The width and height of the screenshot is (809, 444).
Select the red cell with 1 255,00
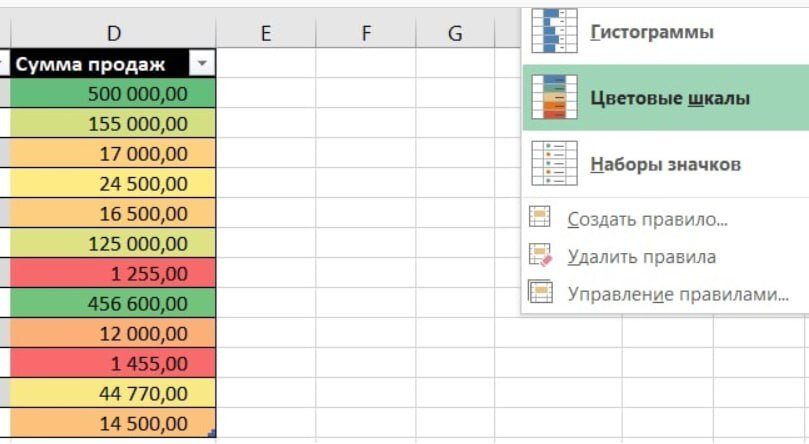(x=114, y=274)
